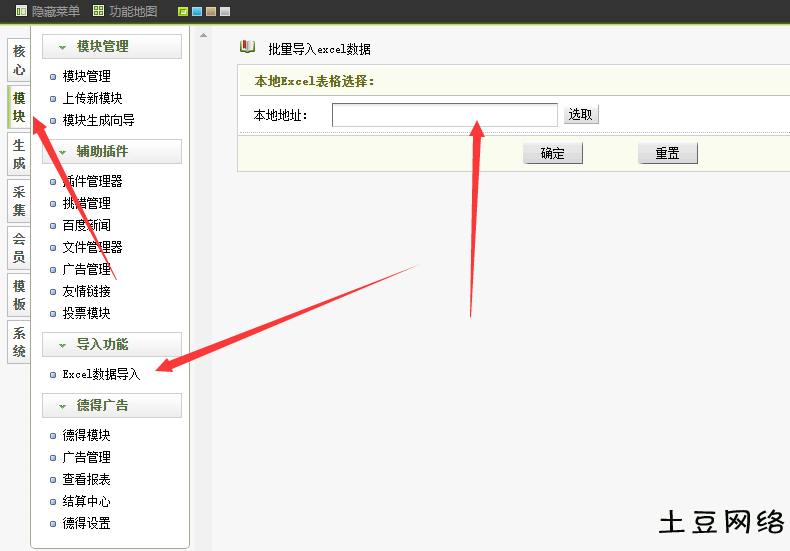Image resolution: width=790 pixels, height=551 pixels.
Task: Focus the 本地地址 input field
Action: click(444, 115)
